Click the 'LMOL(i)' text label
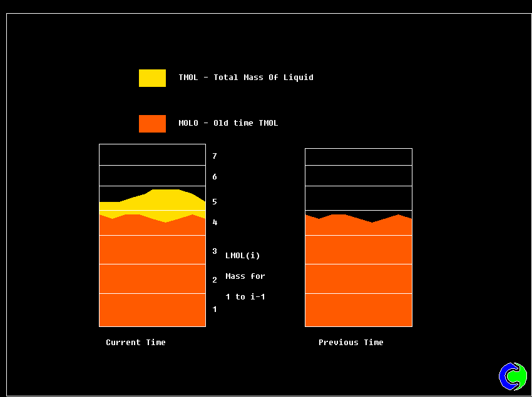Image resolution: width=532 pixels, height=397 pixels. (242, 256)
